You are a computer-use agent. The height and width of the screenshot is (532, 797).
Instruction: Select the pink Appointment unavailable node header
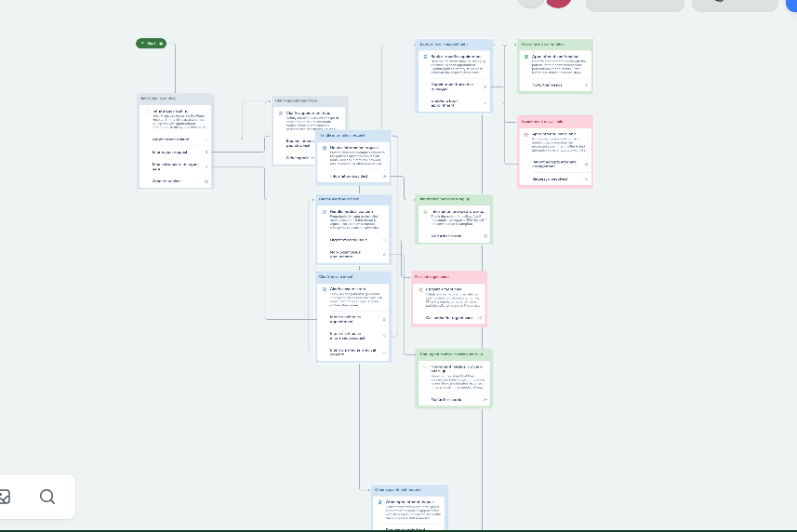click(x=555, y=122)
